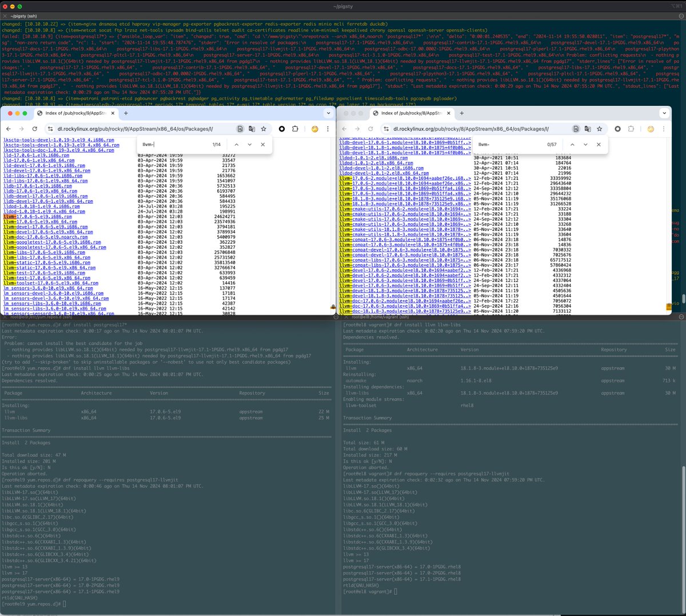Select the rocky/9 AppStream index tab
Screen dimensions: 686x616
[x=77, y=113]
